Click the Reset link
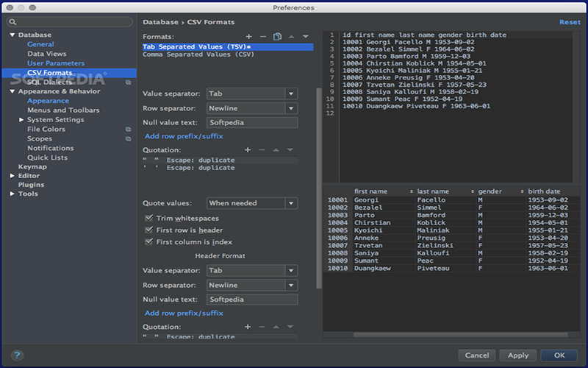The width and height of the screenshot is (588, 368). point(570,22)
